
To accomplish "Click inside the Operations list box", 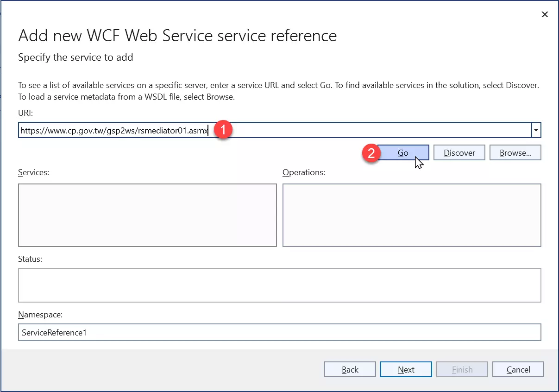I will tap(412, 215).
